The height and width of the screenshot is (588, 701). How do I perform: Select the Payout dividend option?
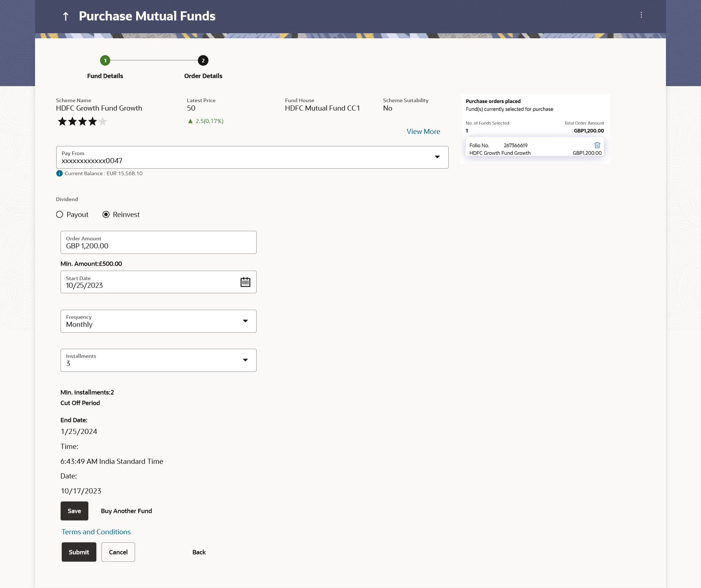(x=60, y=215)
